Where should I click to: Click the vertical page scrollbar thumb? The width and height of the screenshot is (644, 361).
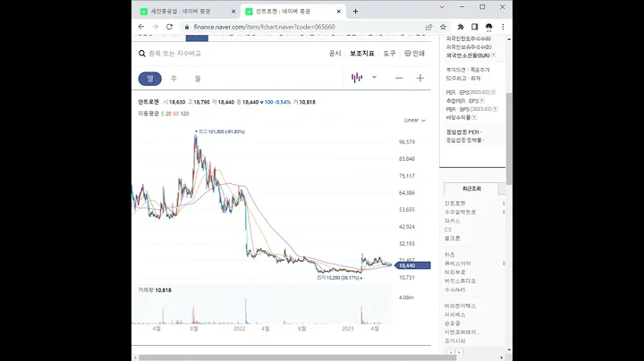[509, 139]
